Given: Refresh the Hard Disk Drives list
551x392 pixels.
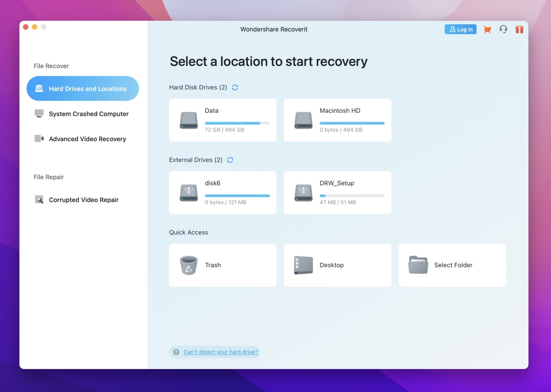Looking at the screenshot, I should tap(235, 87).
